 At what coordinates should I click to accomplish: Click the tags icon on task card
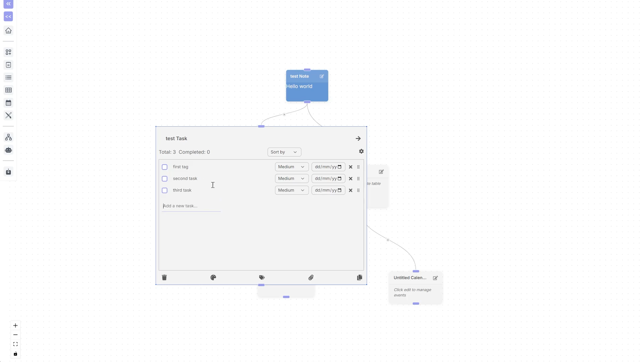[x=262, y=278]
